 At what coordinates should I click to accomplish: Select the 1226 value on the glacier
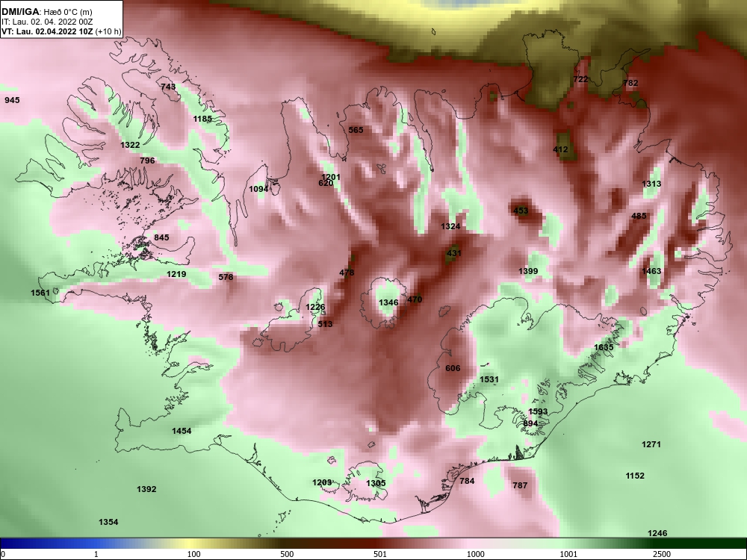315,307
